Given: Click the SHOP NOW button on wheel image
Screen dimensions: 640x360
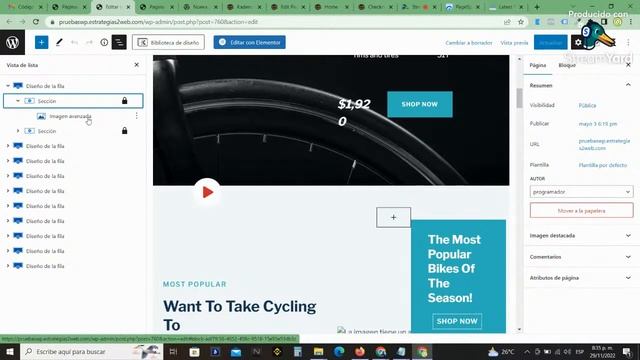Looking at the screenshot, I should point(420,104).
